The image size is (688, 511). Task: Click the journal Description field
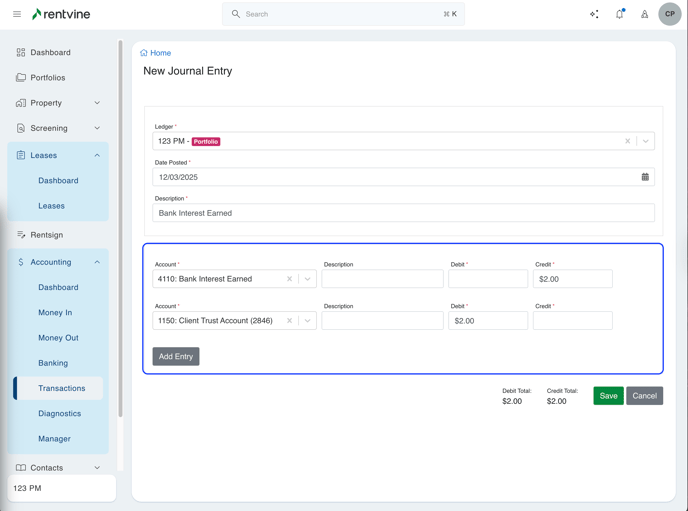pyautogui.click(x=403, y=213)
